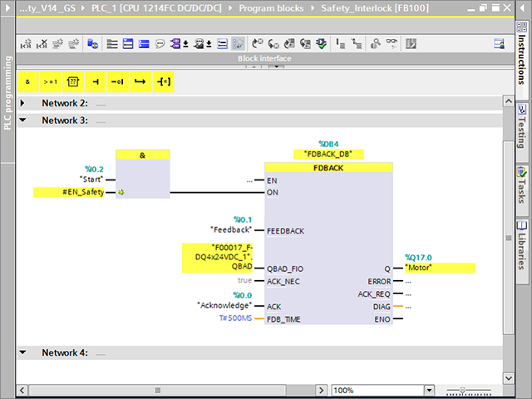Image resolution: width=532 pixels, height=399 pixels.
Task: Open dropdown arrow beside tag information icon
Action: [x=209, y=44]
